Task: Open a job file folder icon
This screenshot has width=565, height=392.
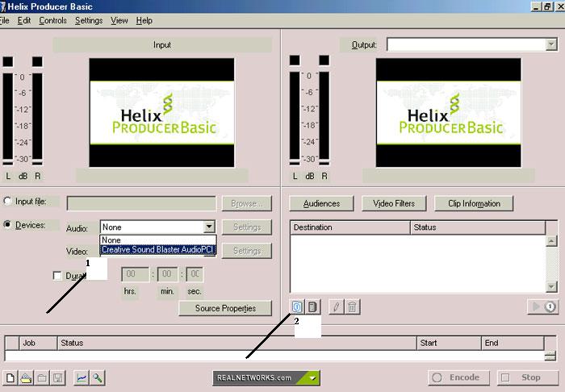Action: 27,378
